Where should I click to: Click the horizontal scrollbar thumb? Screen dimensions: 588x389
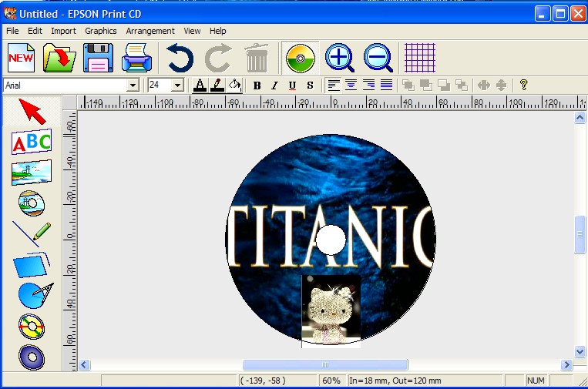pos(325,364)
